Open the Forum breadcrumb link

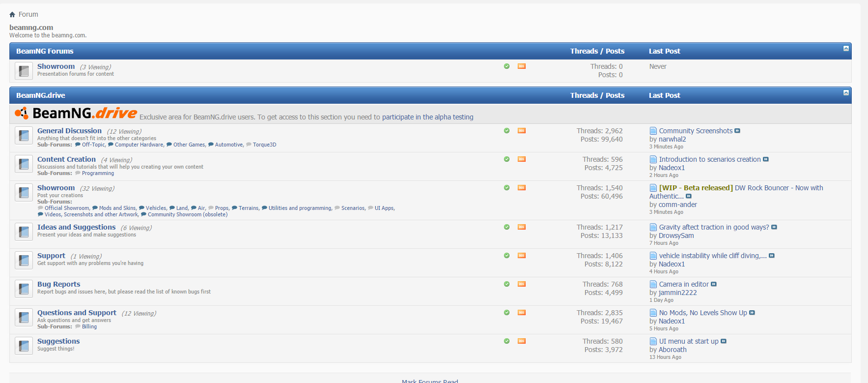click(x=28, y=15)
